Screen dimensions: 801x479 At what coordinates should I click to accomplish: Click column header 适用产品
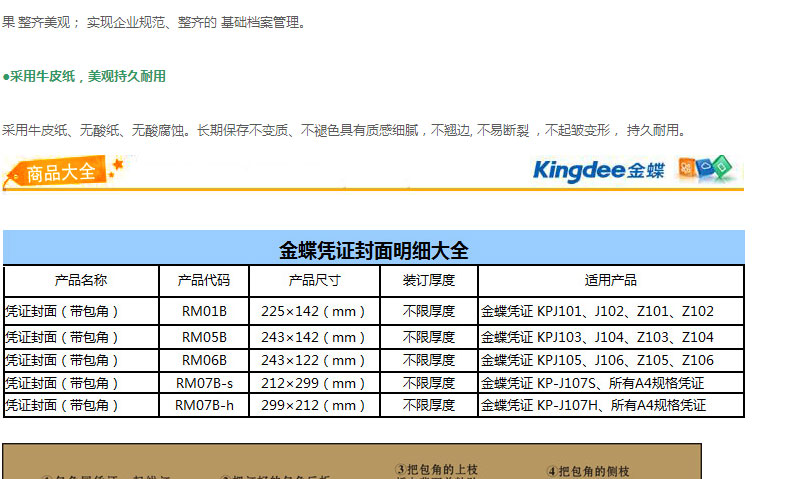[610, 280]
